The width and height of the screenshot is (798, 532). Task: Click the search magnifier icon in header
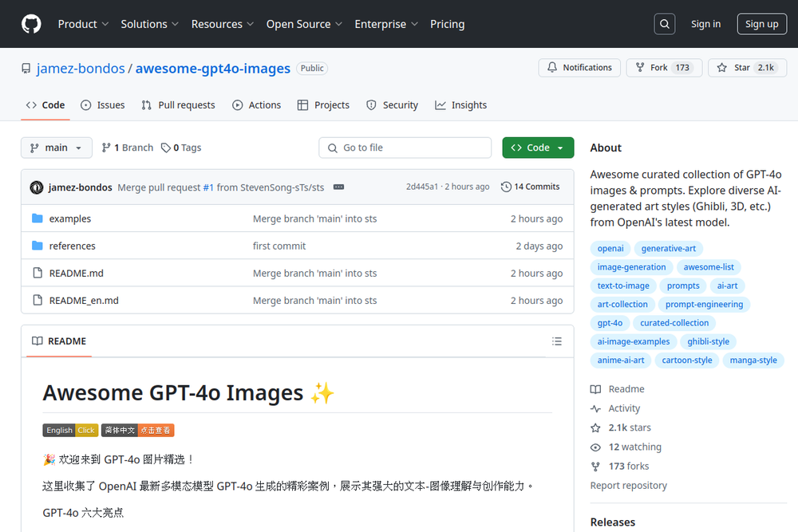665,24
